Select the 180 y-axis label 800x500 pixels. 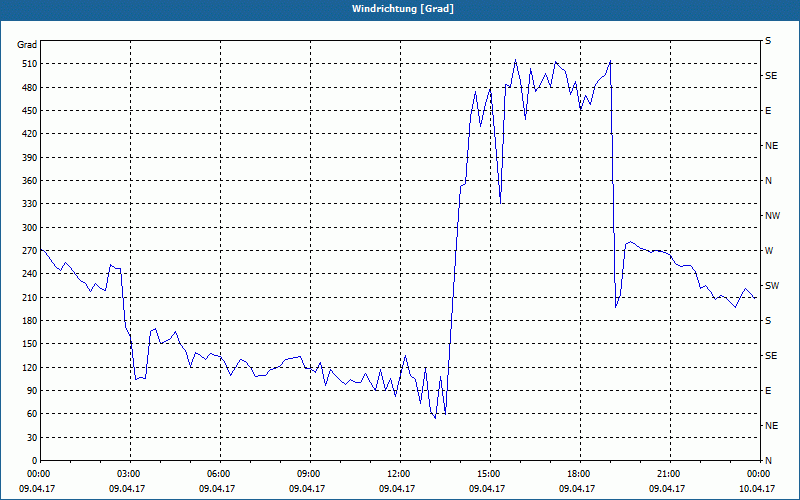click(x=29, y=320)
